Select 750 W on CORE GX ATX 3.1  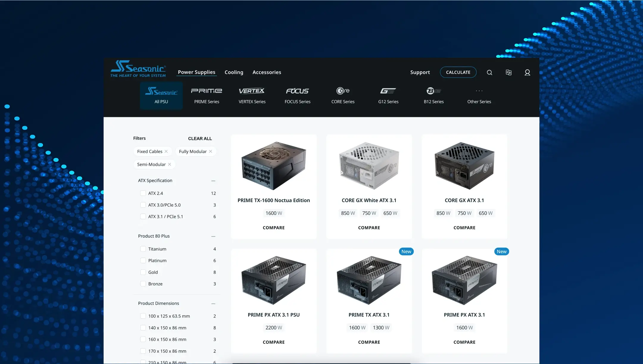464,213
